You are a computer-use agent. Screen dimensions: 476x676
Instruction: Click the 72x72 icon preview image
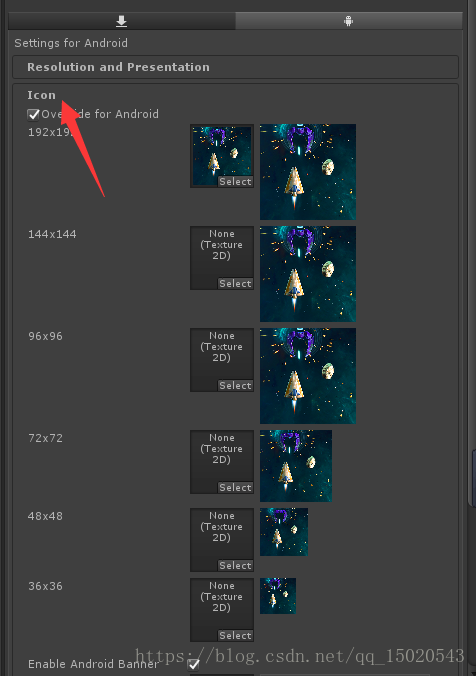tap(296, 466)
